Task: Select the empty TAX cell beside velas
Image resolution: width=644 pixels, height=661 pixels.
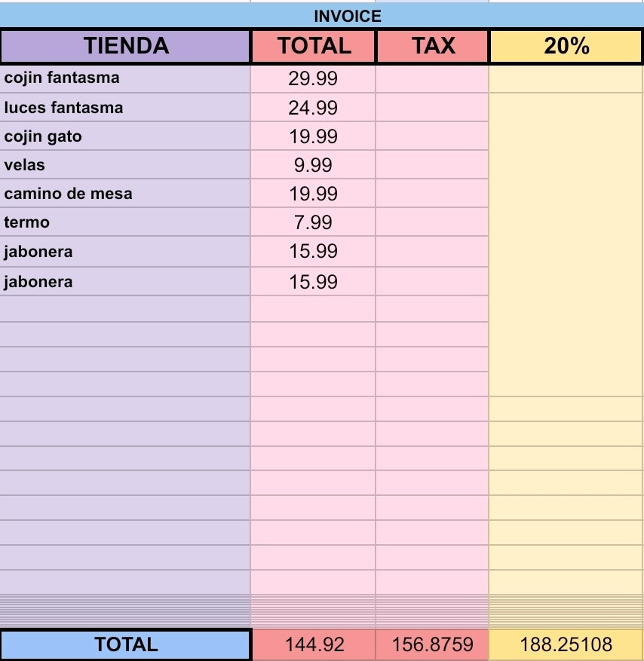Action: [432, 165]
